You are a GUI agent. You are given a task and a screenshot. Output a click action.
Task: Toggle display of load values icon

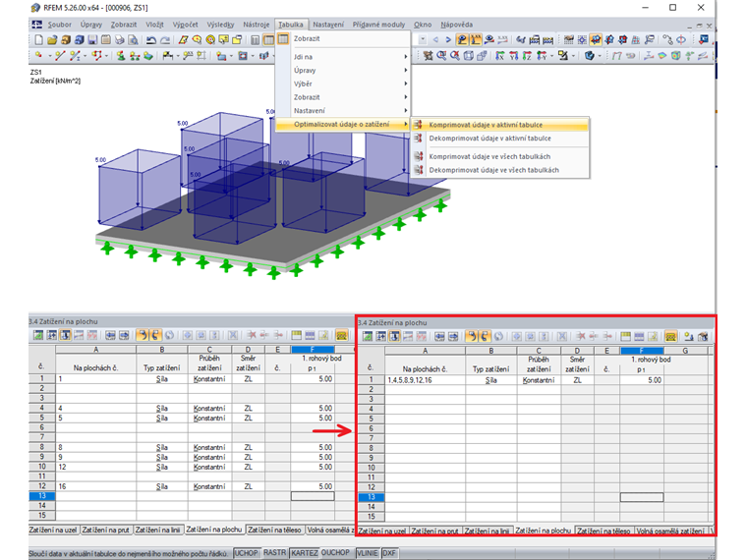click(476, 40)
